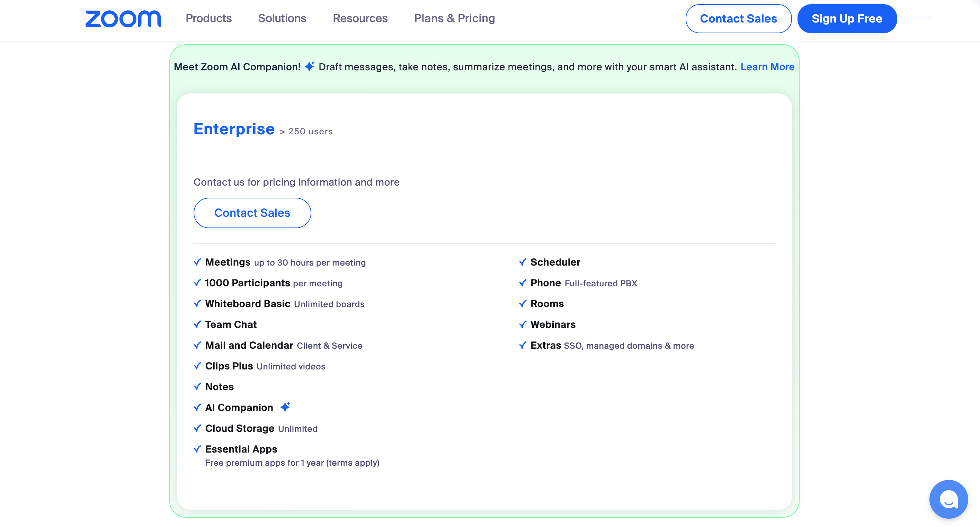Screen dimensions: 980x527
Task: Click the Sign Up Free button
Action: click(847, 18)
